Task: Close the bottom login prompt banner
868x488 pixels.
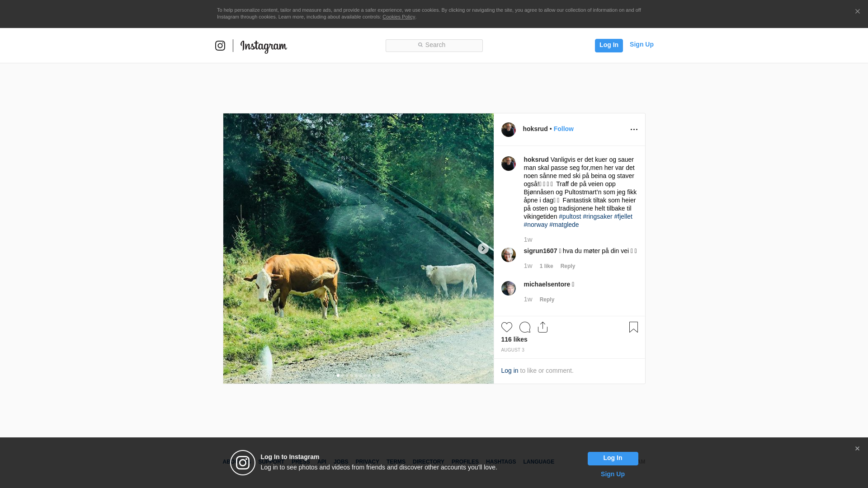Action: point(857,449)
